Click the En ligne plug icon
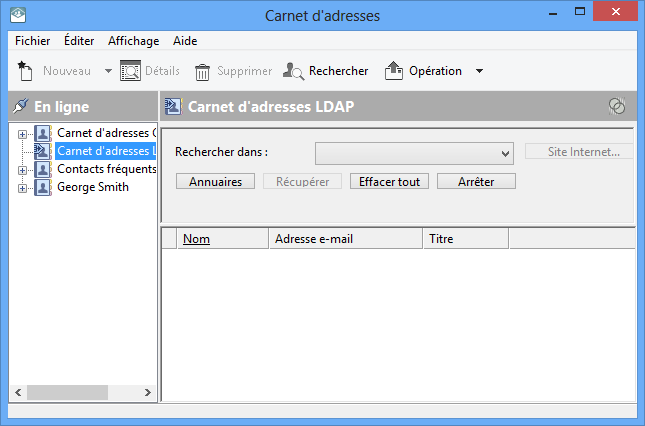Image resolution: width=645 pixels, height=426 pixels. (21, 106)
